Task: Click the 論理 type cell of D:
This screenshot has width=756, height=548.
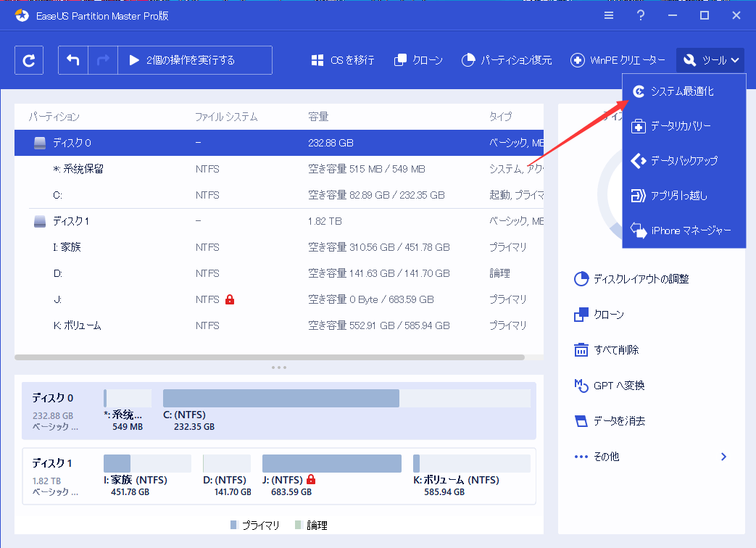Action: click(x=499, y=273)
